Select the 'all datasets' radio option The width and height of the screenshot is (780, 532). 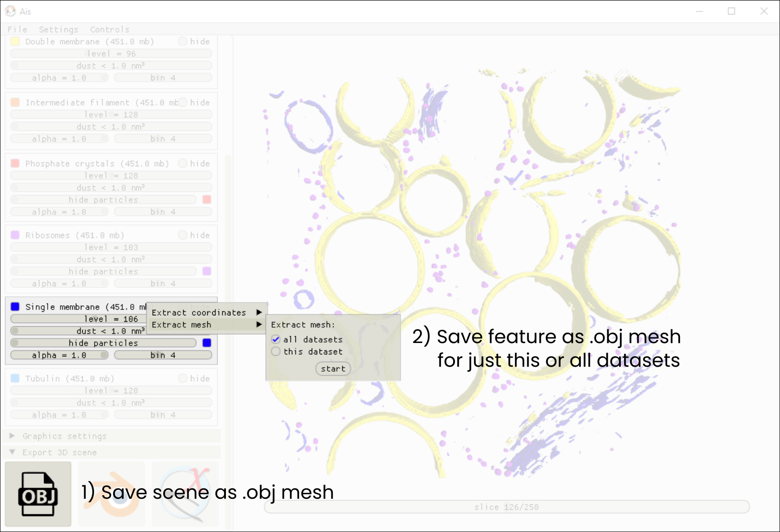coord(276,339)
